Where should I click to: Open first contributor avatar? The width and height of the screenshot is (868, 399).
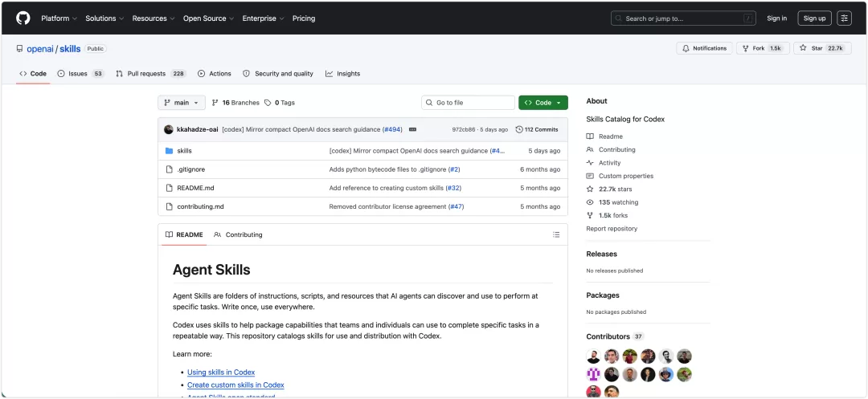[593, 356]
